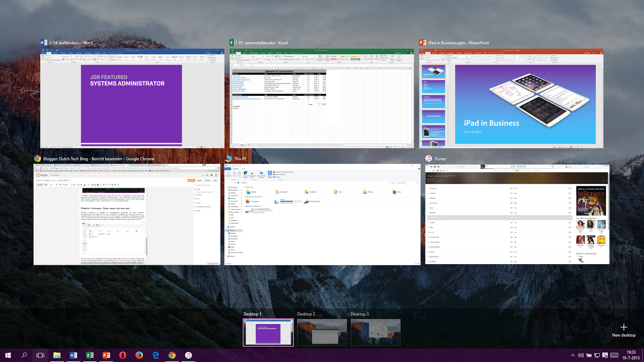Open network status from the system tray
The width and height of the screenshot is (644, 362).
[597, 356]
